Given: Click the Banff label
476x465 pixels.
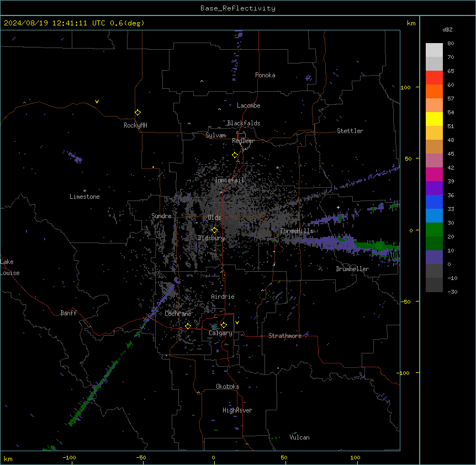Looking at the screenshot, I should click(x=68, y=313).
